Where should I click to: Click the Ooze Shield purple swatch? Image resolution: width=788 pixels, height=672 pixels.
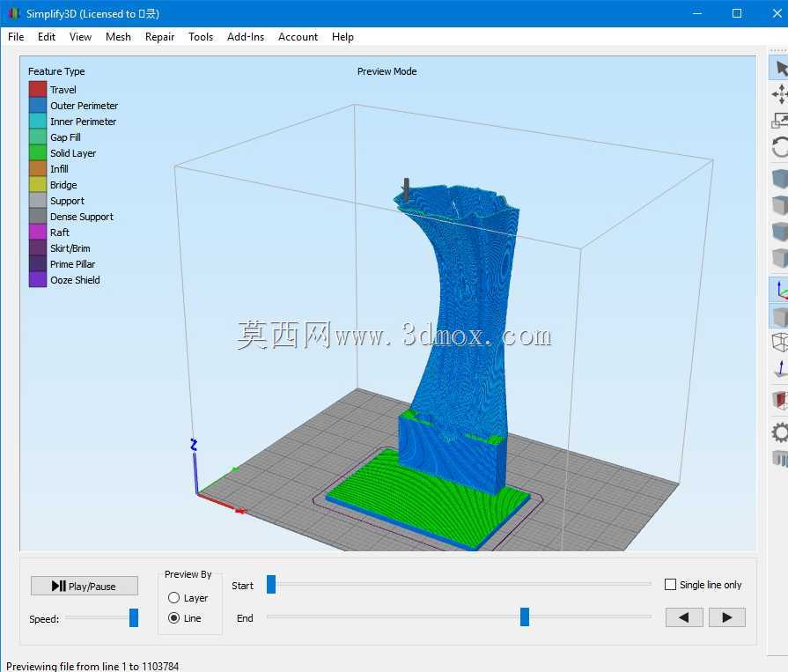pyautogui.click(x=38, y=279)
